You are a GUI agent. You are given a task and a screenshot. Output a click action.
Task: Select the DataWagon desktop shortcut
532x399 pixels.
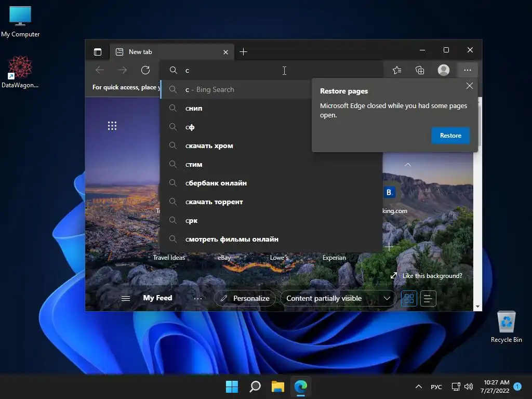(x=20, y=72)
